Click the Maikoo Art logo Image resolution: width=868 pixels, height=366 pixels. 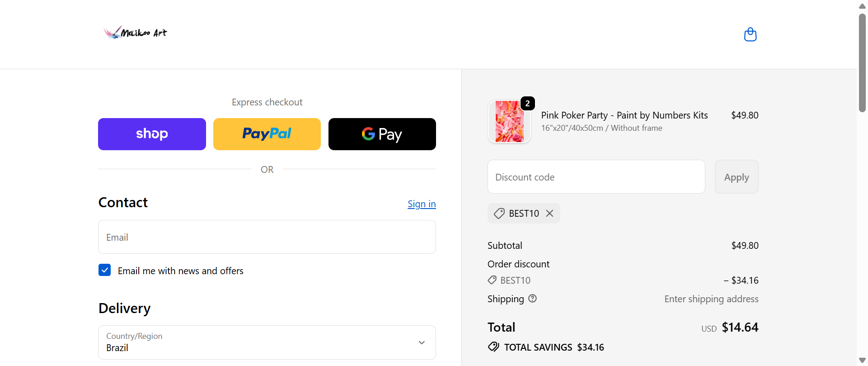click(x=135, y=33)
